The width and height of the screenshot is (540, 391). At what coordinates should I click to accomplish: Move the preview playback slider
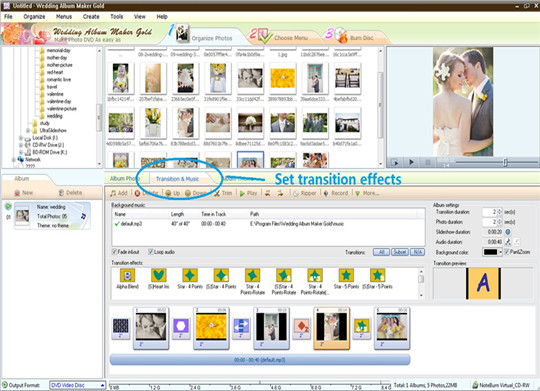[505, 162]
